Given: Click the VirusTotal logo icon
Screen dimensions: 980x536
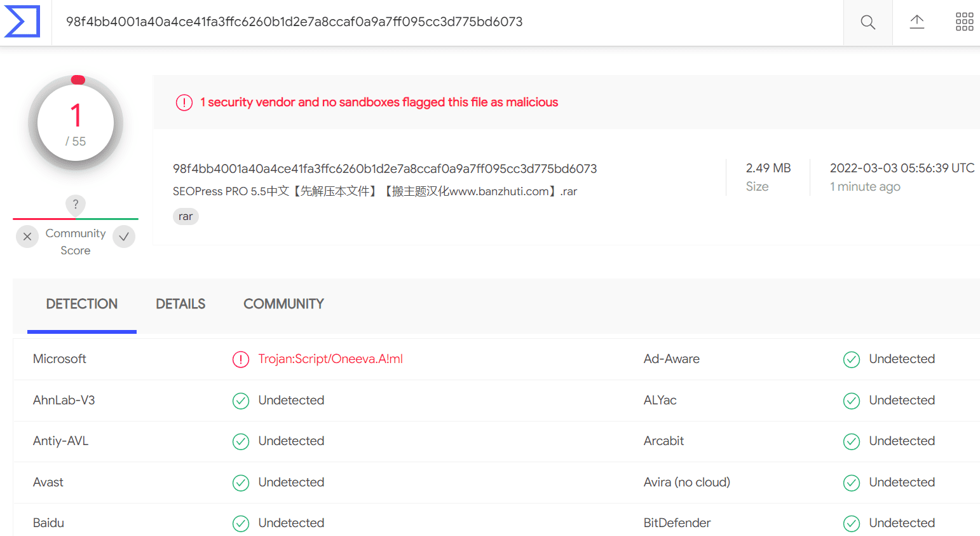Looking at the screenshot, I should (22, 22).
